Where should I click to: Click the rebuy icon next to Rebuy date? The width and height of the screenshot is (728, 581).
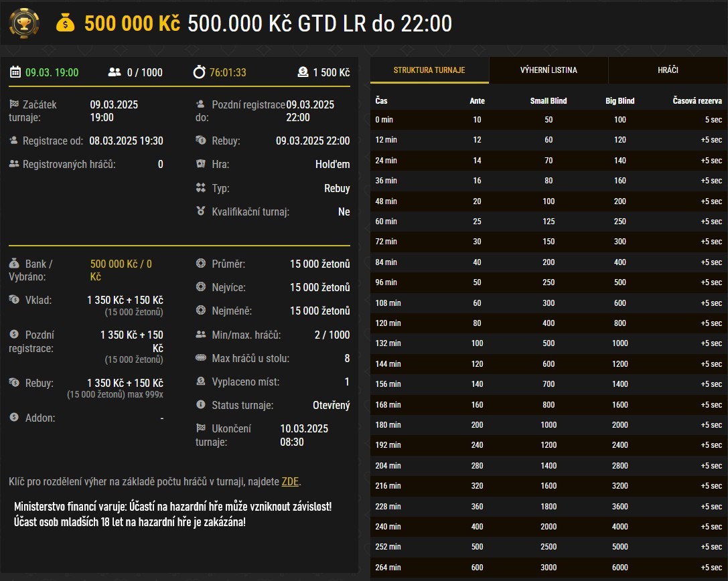click(200, 140)
